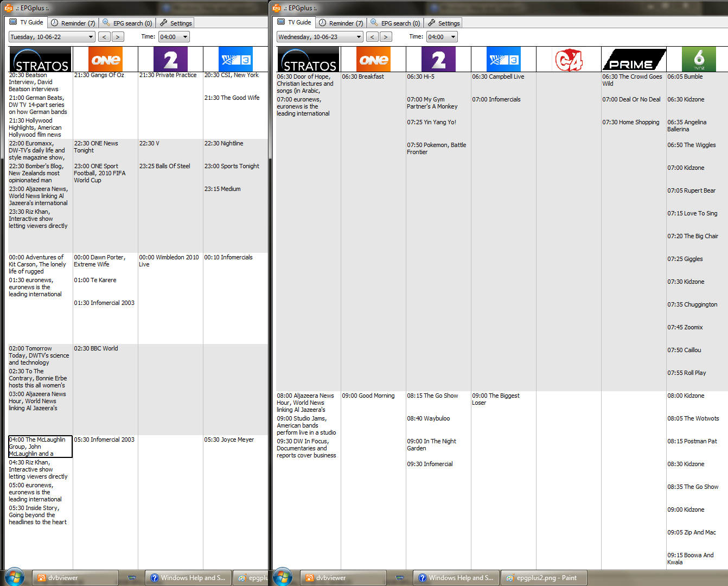The width and height of the screenshot is (728, 586).
Task: Select the 05:30 Joyce Meyer programme
Action: pos(229,440)
